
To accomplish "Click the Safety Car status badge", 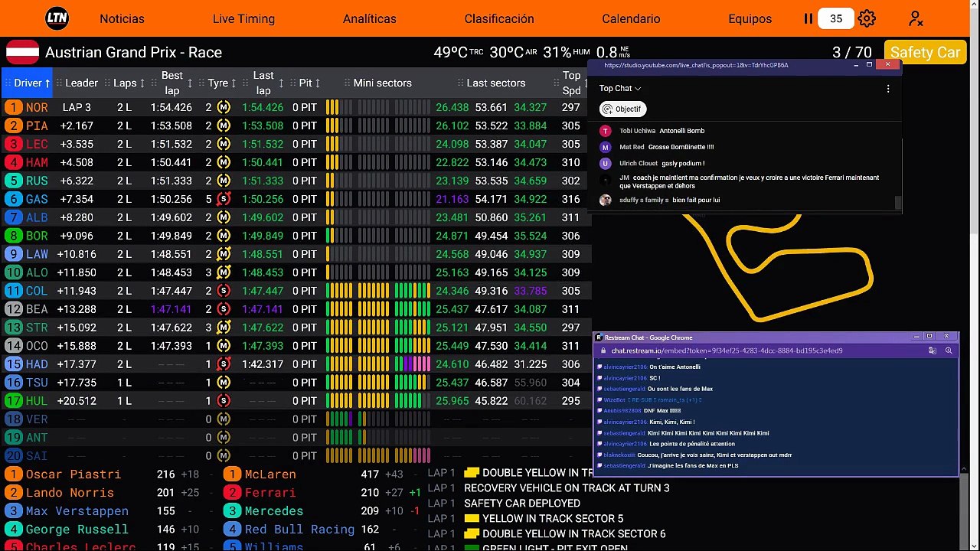I will [x=925, y=52].
